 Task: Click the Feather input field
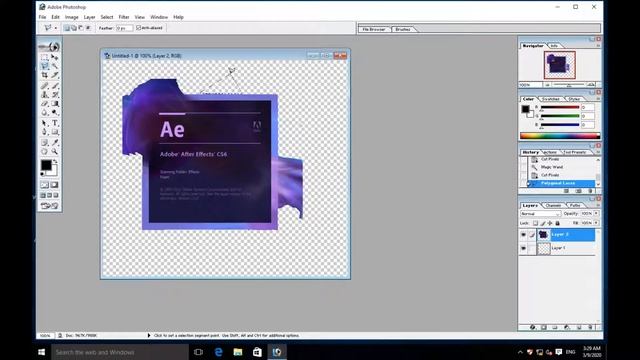pos(124,28)
